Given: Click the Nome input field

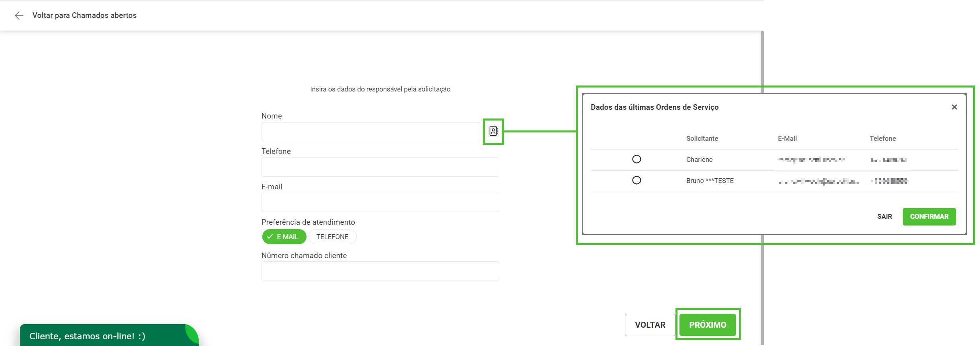Looking at the screenshot, I should coord(371,132).
